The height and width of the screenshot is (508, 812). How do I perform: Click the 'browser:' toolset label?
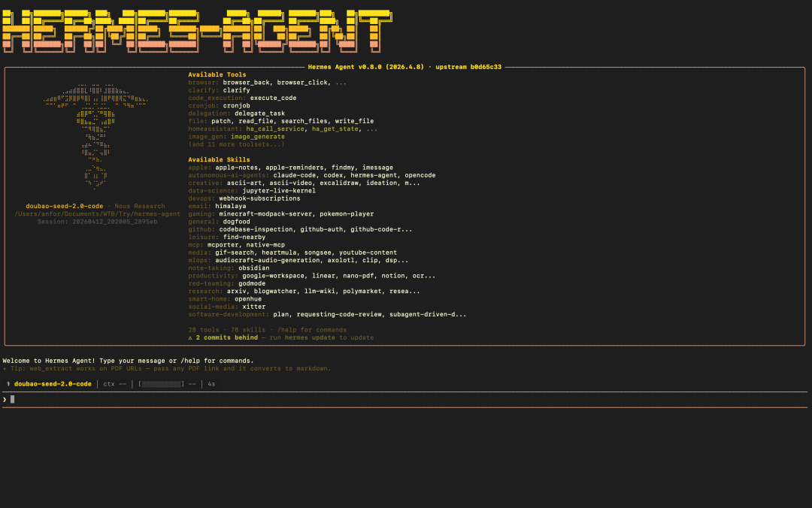pos(204,83)
